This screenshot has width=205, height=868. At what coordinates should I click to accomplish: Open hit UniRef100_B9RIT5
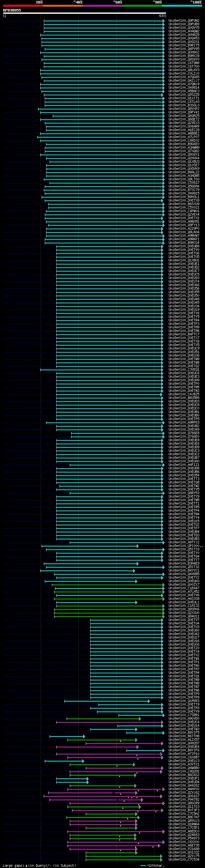tap(184, 45)
